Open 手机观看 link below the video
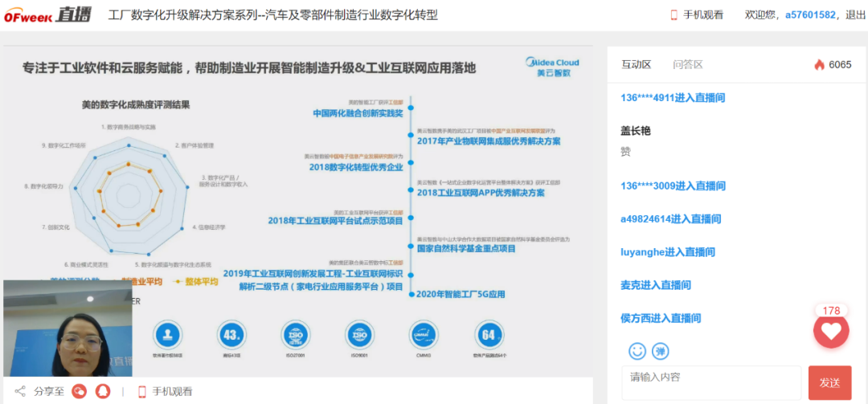 coord(173,391)
